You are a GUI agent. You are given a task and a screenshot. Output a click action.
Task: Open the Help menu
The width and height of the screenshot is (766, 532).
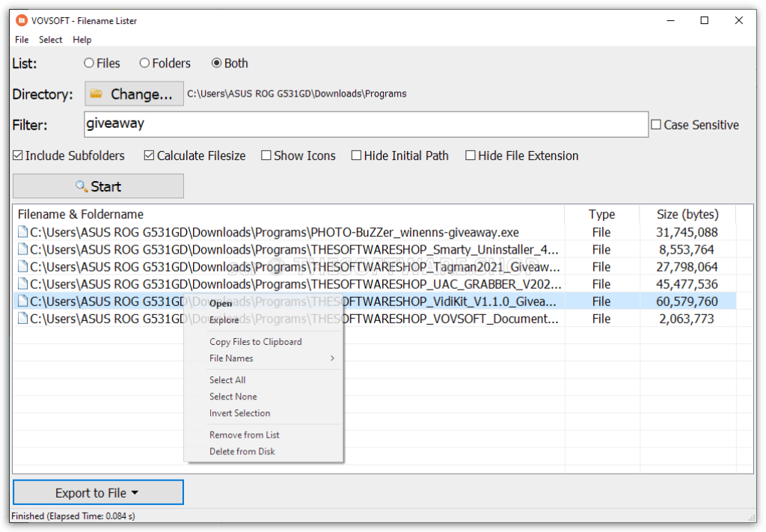pos(82,40)
